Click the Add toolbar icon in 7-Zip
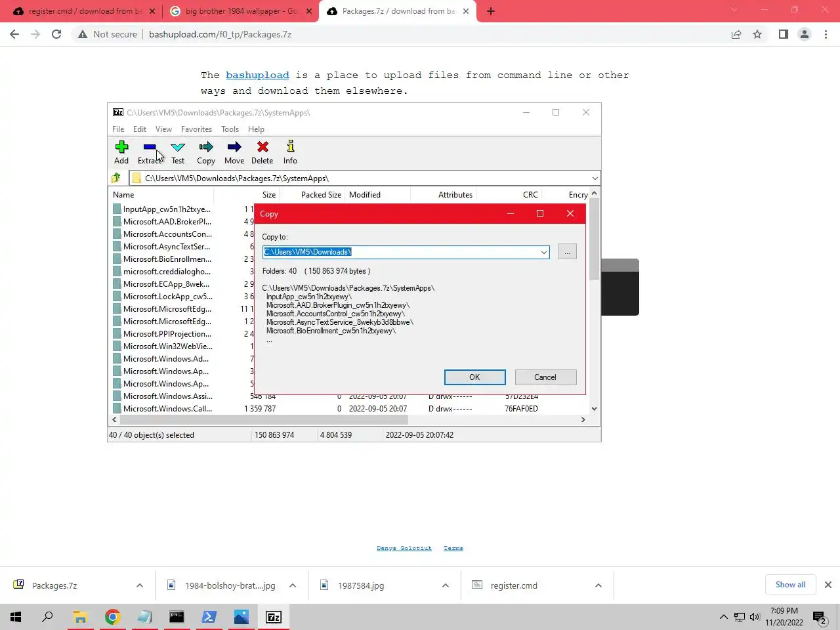The height and width of the screenshot is (630, 840). click(121, 147)
